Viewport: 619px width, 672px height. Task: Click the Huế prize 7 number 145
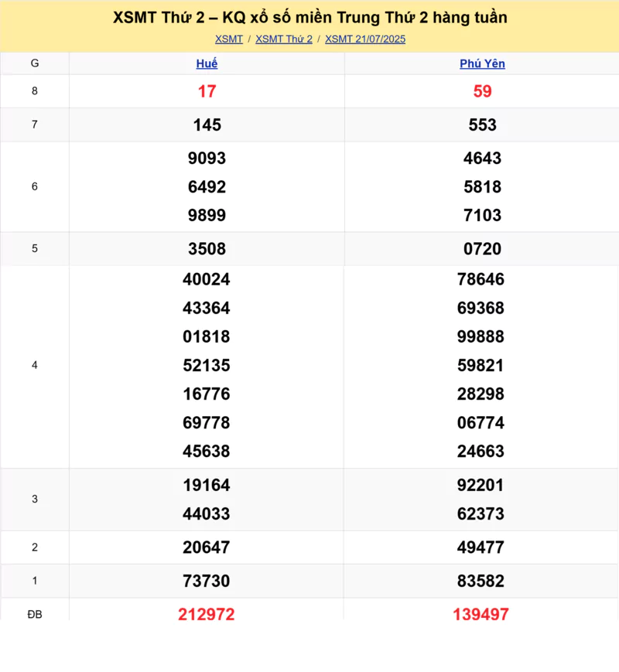(207, 125)
